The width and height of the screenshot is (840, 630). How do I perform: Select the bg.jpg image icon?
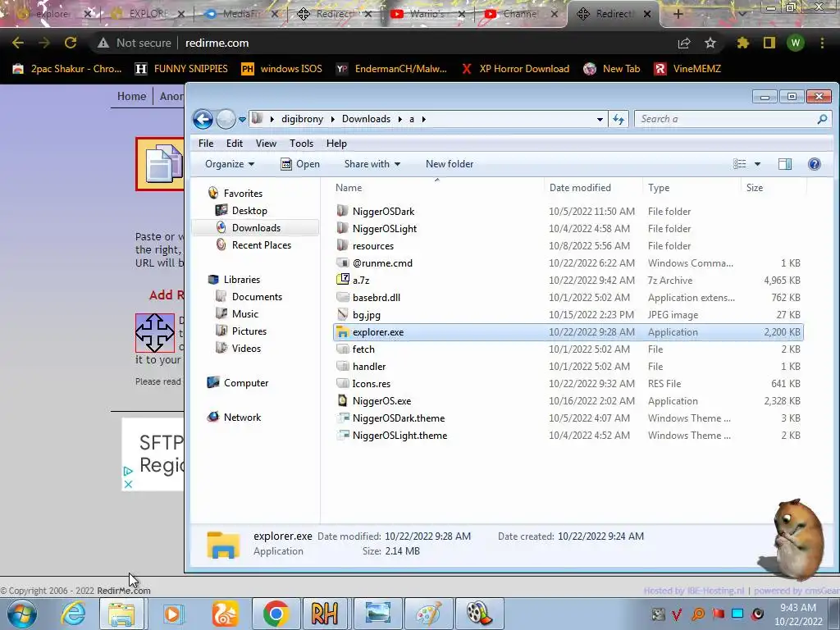click(x=342, y=314)
